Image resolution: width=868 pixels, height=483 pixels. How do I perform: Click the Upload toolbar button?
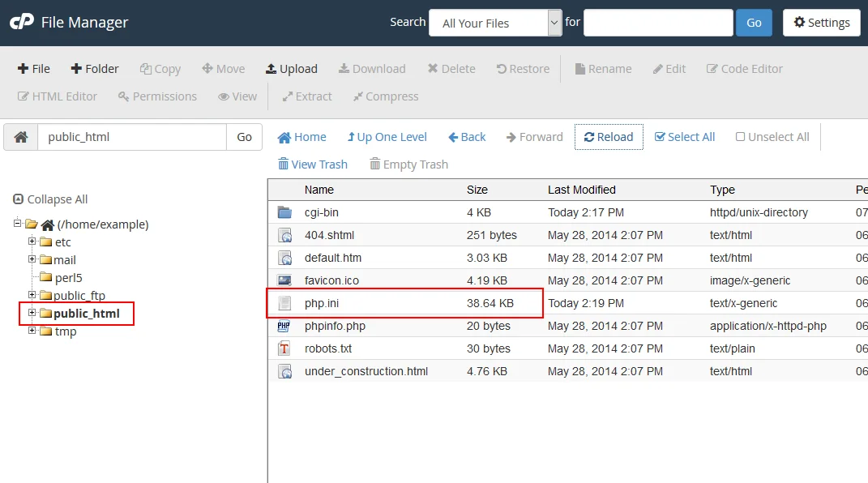(x=291, y=69)
